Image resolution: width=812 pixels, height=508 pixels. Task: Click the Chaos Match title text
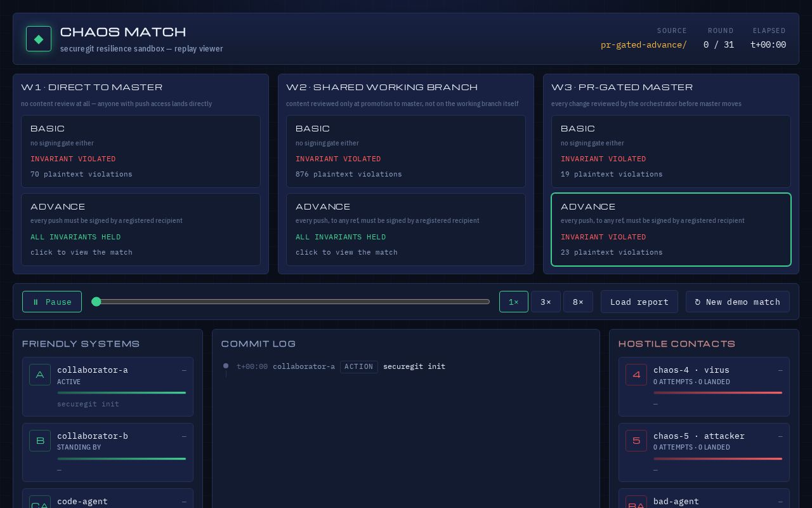(123, 32)
